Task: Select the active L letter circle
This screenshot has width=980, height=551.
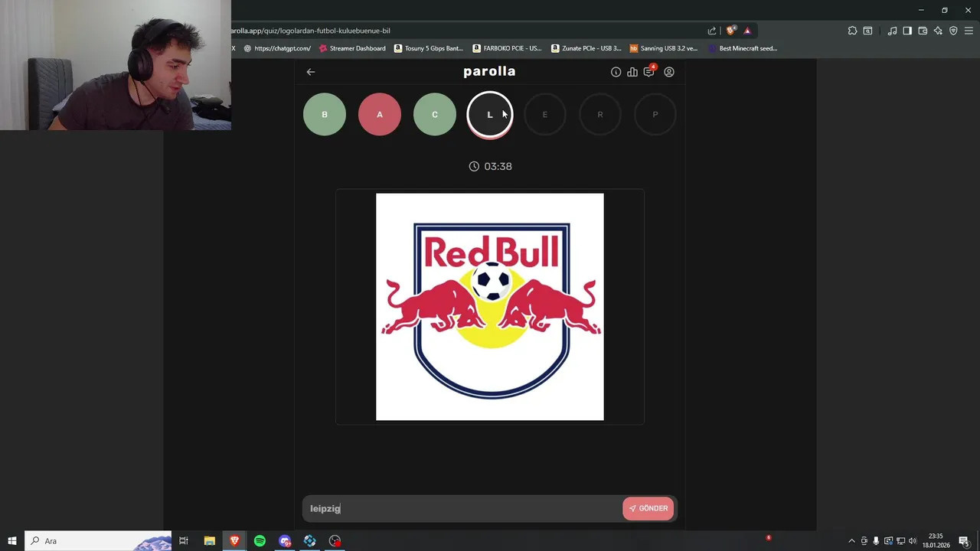Action: click(x=490, y=115)
